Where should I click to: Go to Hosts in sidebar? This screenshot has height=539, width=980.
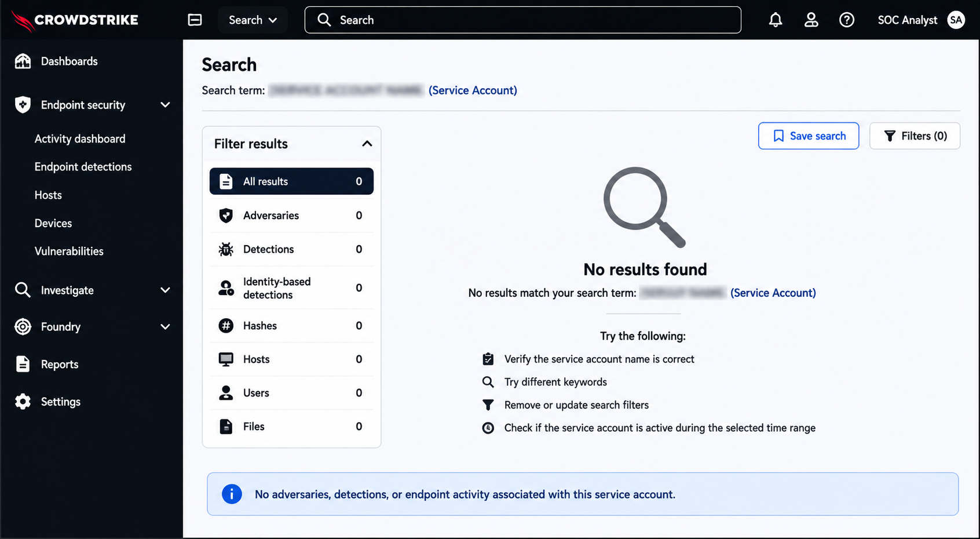48,195
